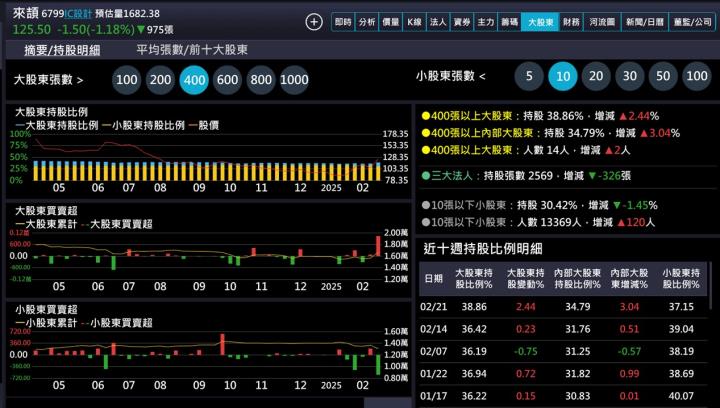This screenshot has height=408, width=720.
Task: Click the 大股東張數 > label
Action: (x=48, y=80)
